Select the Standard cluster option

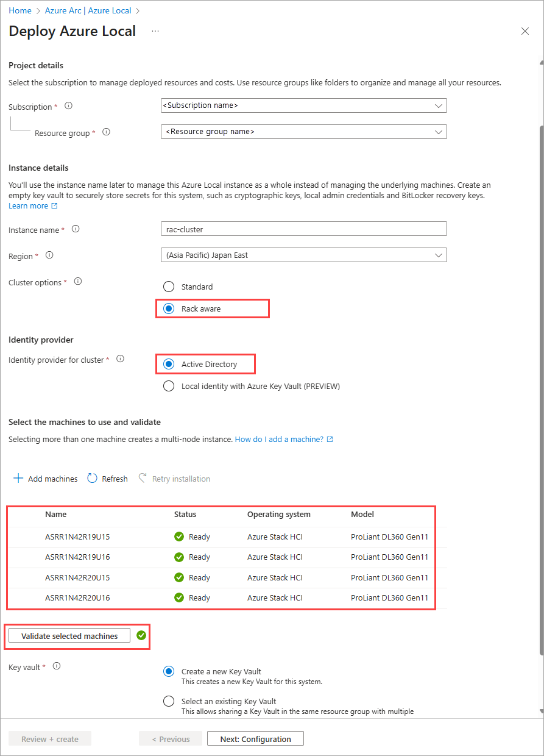(169, 287)
